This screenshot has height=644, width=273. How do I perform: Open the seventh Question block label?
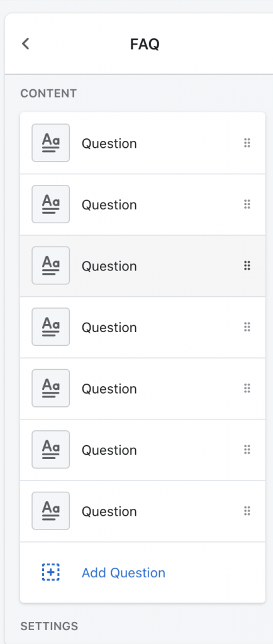coord(109,511)
